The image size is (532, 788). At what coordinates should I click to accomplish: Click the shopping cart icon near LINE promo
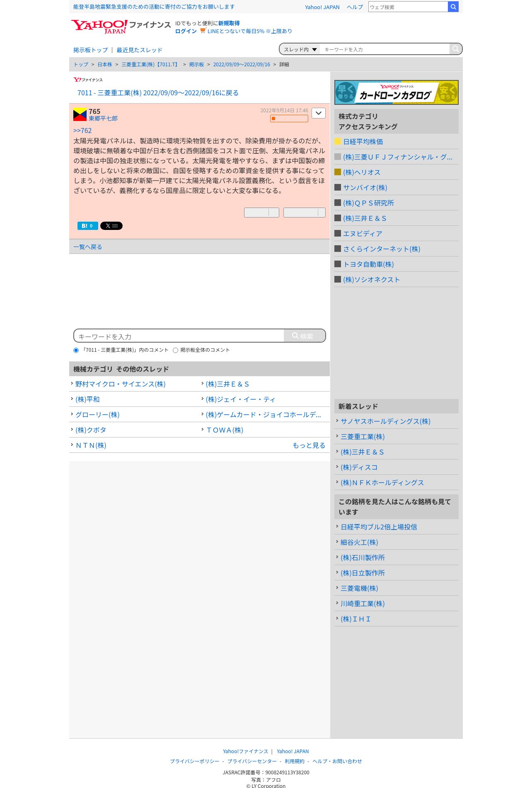coord(203,31)
